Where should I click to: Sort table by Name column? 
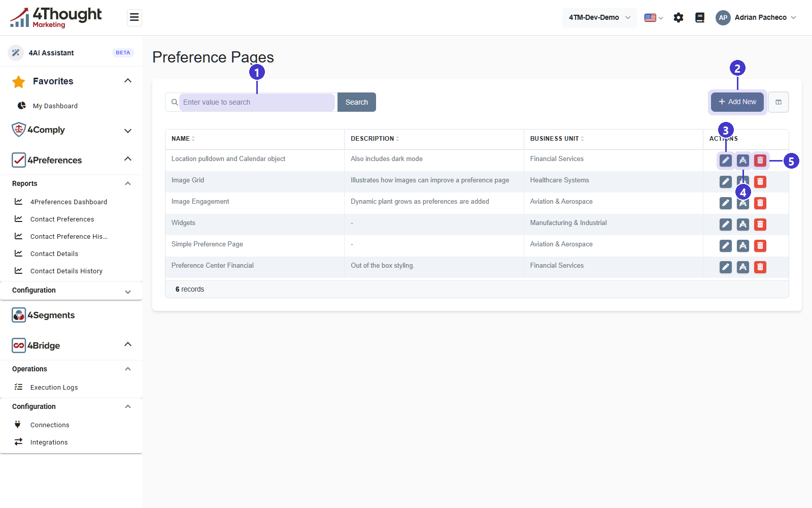(x=183, y=139)
